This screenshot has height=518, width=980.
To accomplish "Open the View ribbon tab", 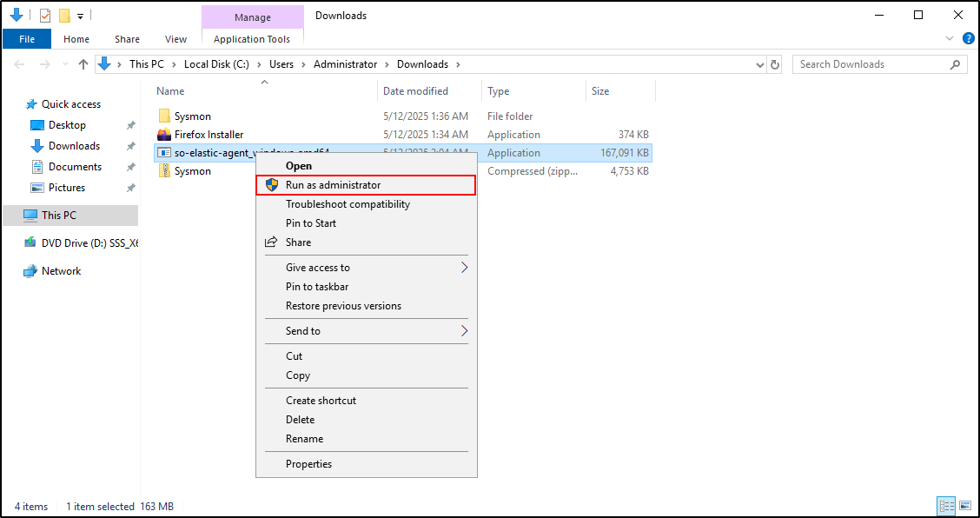I will point(175,39).
